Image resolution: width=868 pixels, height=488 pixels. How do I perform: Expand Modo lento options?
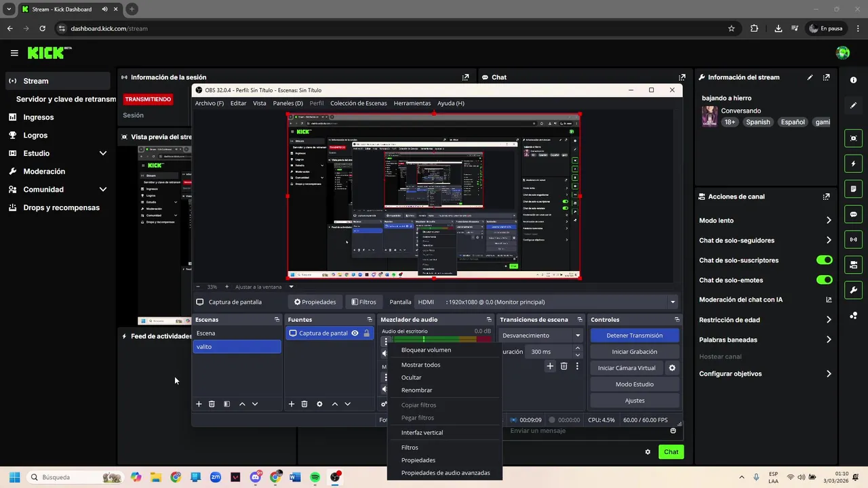(829, 220)
